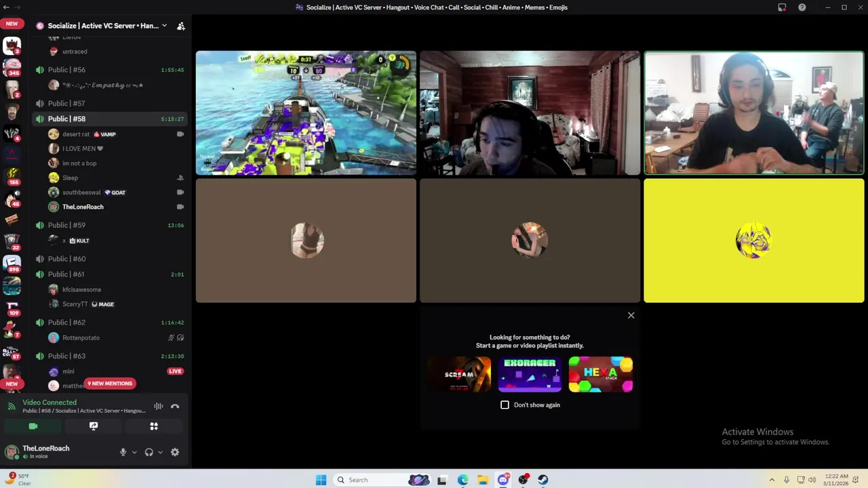The width and height of the screenshot is (868, 488).
Task: Open TheLoneRoach user panel avatar
Action: [x=12, y=452]
